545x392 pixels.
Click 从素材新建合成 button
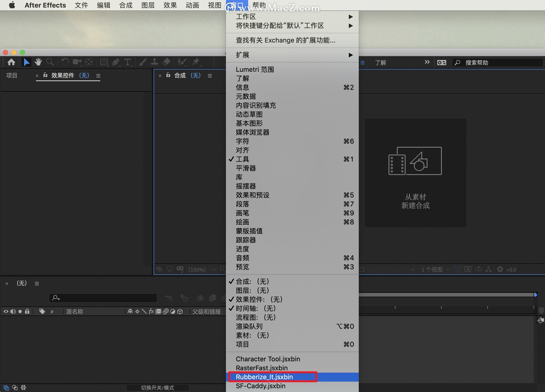click(x=415, y=173)
